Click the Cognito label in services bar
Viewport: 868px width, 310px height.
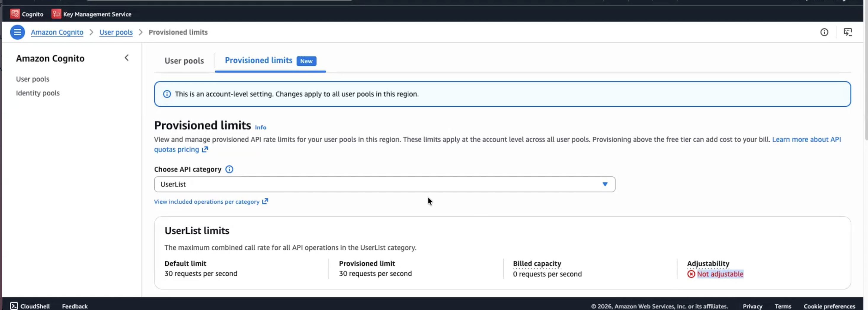[x=32, y=14]
